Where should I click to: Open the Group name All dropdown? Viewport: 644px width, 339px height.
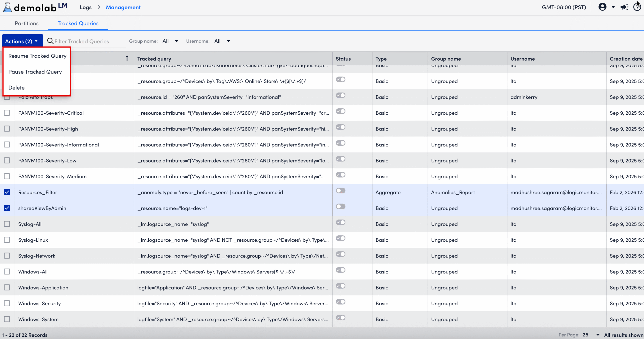coord(170,41)
